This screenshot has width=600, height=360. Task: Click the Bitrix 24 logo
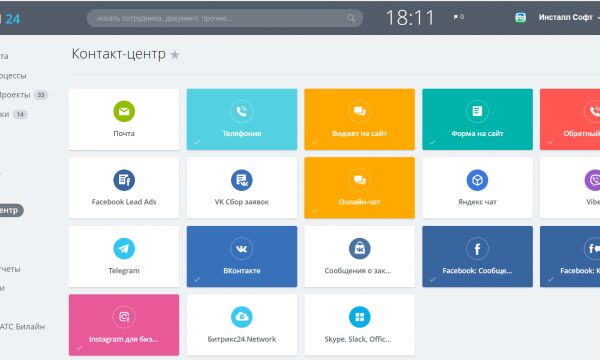point(10,19)
